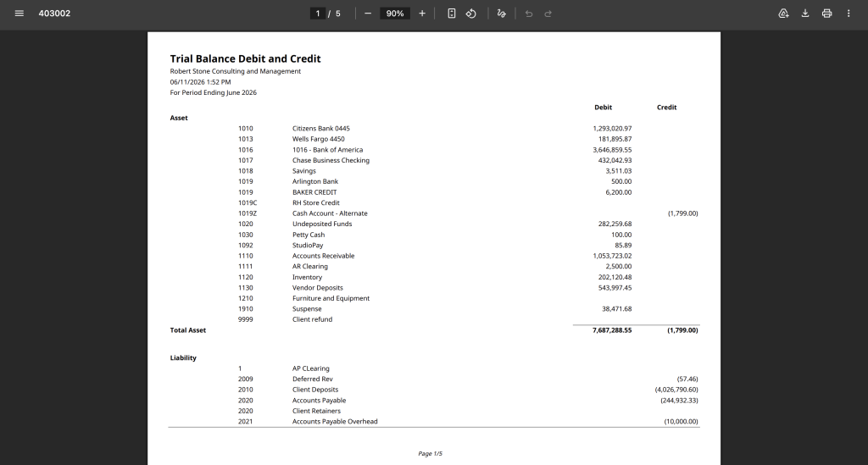
Task: Click the AP CLearing account name
Action: click(310, 368)
